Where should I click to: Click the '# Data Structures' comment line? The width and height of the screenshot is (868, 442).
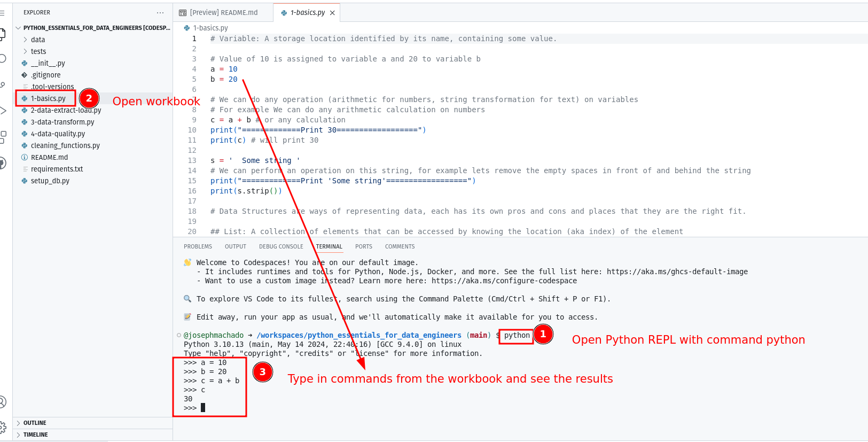[478, 211]
